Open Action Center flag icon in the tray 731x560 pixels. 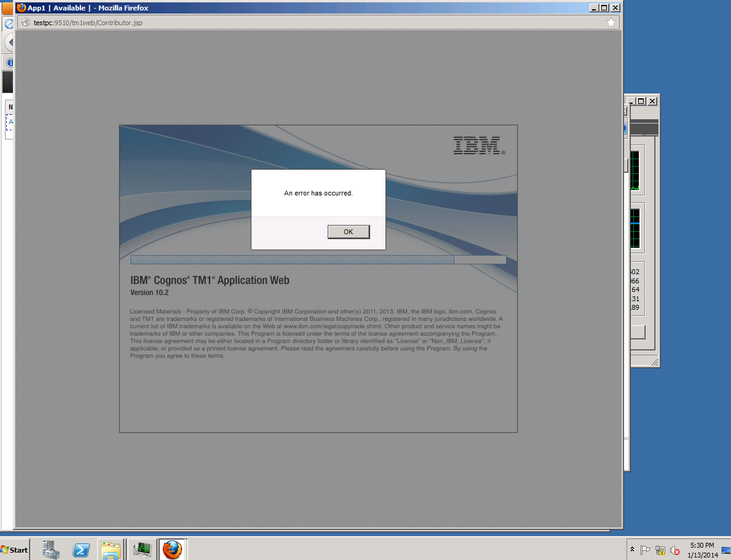(645, 550)
